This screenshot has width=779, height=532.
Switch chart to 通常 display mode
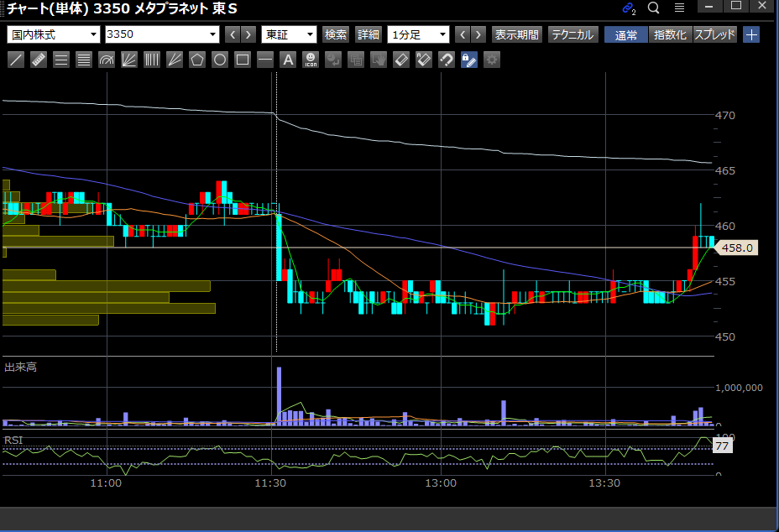point(625,35)
